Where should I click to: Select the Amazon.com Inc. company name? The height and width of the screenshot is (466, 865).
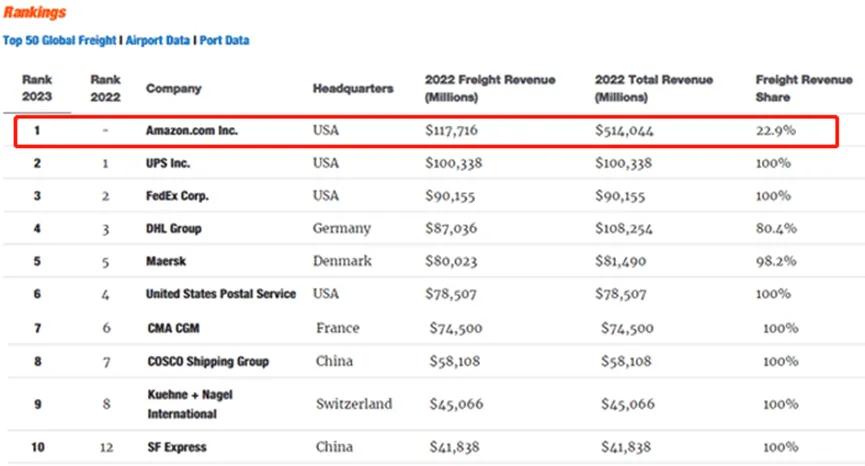191,131
